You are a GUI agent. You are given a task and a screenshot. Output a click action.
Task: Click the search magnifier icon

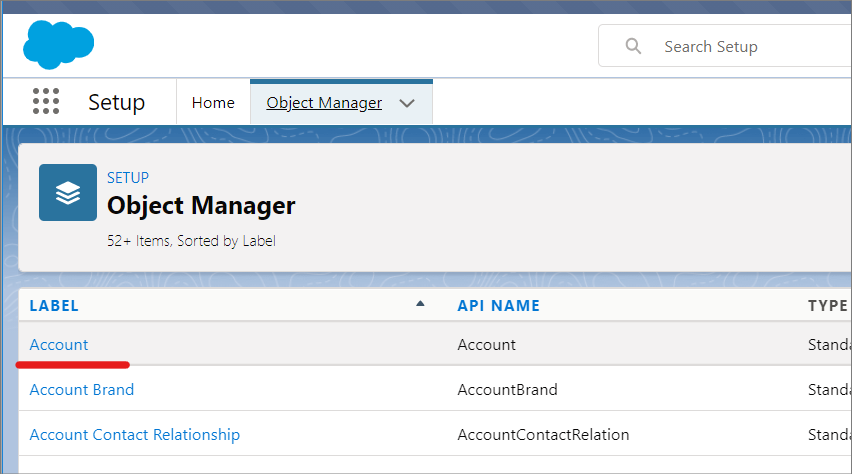pyautogui.click(x=633, y=46)
